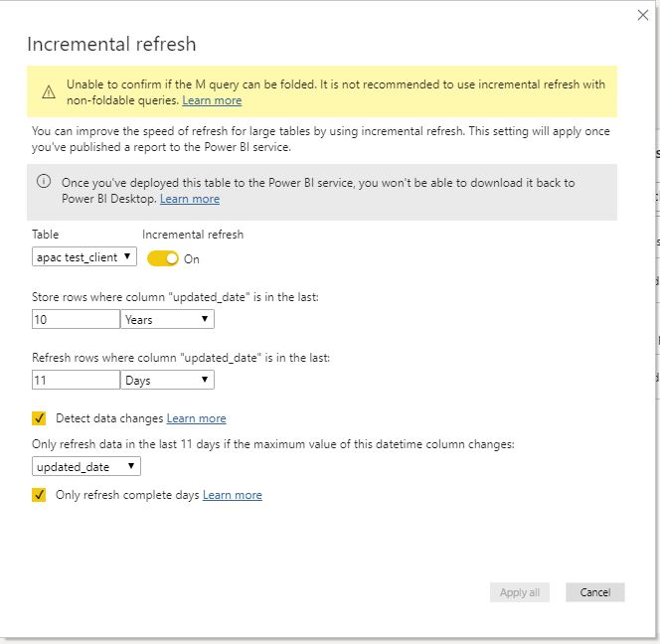Image resolution: width=660 pixels, height=644 pixels.
Task: Click the info circle icon
Action: [x=44, y=181]
